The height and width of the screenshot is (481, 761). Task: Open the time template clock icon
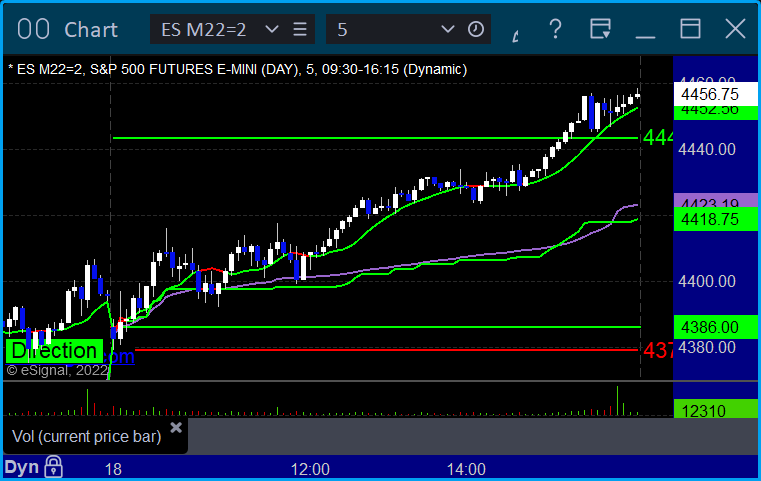(476, 29)
